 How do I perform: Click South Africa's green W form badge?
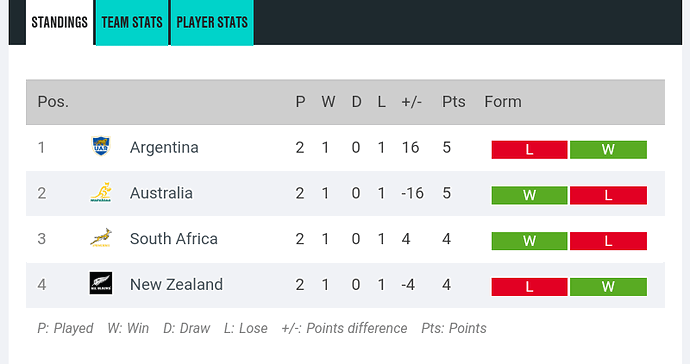pyautogui.click(x=529, y=241)
